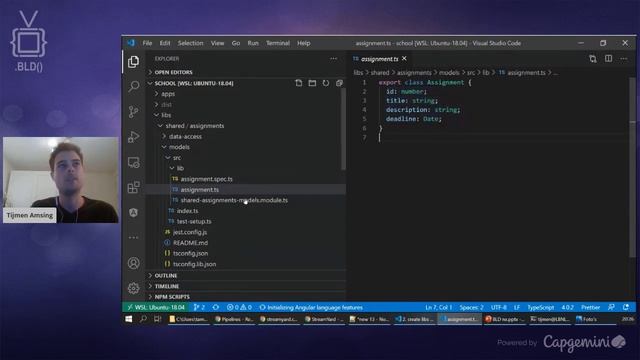Viewport: 640px width, 360px height.
Task: Collapse the models folder
Action: click(246, 147)
